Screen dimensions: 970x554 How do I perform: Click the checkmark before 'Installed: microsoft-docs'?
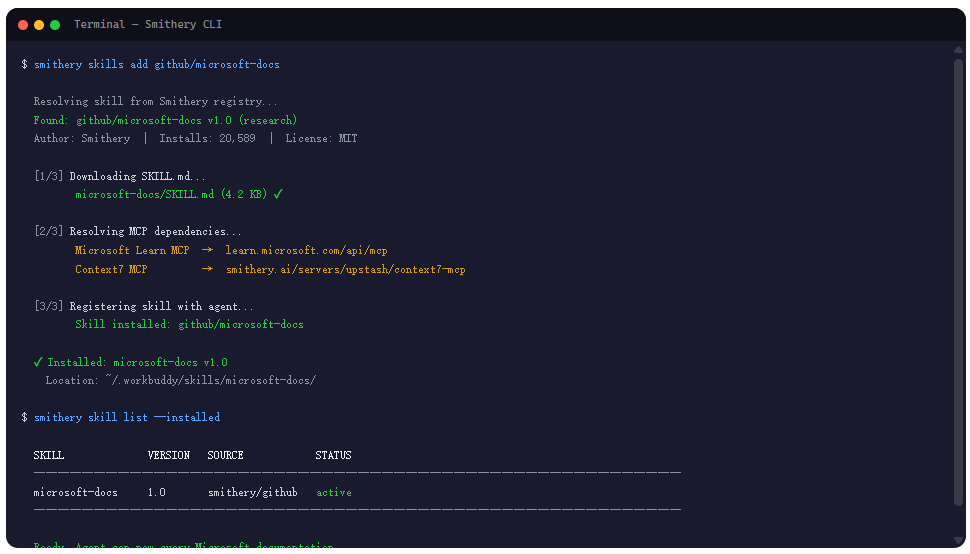pos(38,362)
